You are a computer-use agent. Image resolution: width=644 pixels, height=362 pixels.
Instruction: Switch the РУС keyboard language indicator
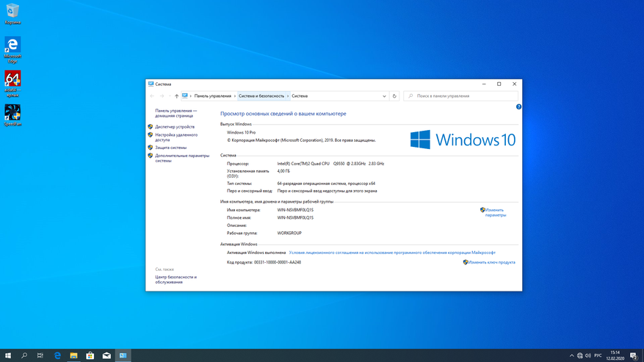coord(598,355)
